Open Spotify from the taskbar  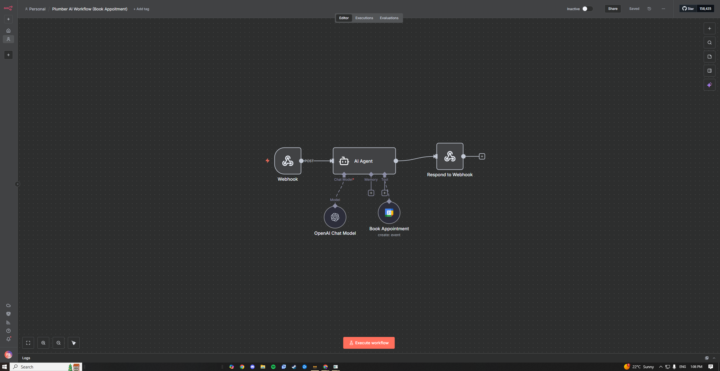click(273, 367)
